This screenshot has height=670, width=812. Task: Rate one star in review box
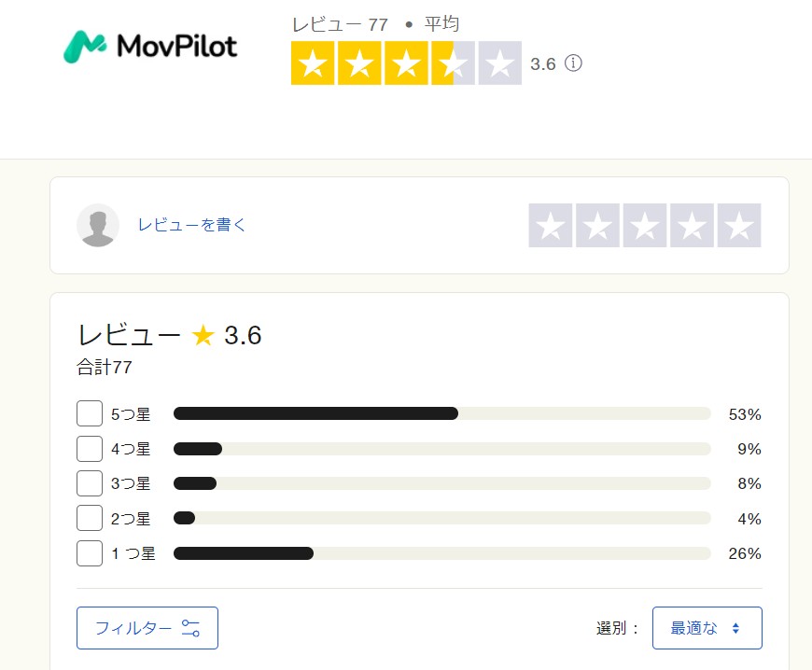click(551, 225)
